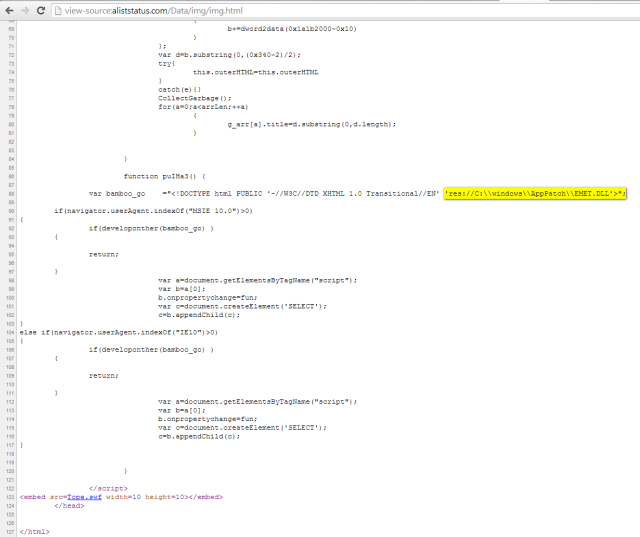Click highlighted EMET.DLL res path text
640x537 pixels.
click(535, 193)
